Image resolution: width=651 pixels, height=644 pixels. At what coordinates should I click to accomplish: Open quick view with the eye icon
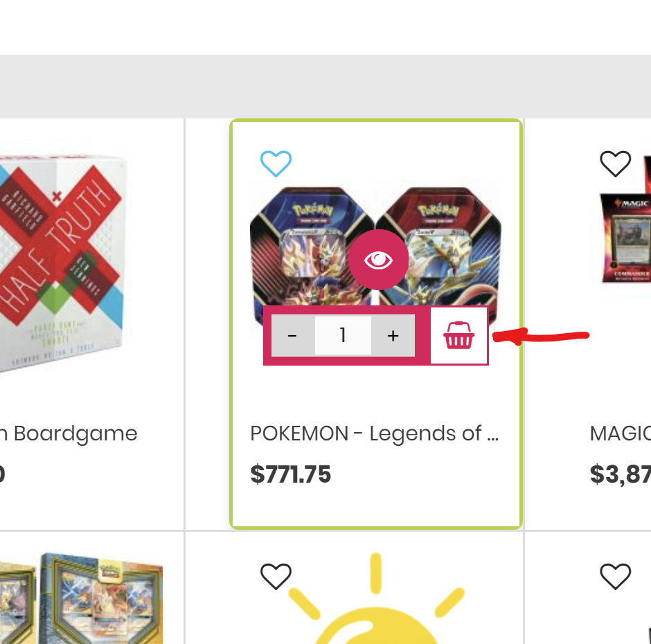(378, 260)
